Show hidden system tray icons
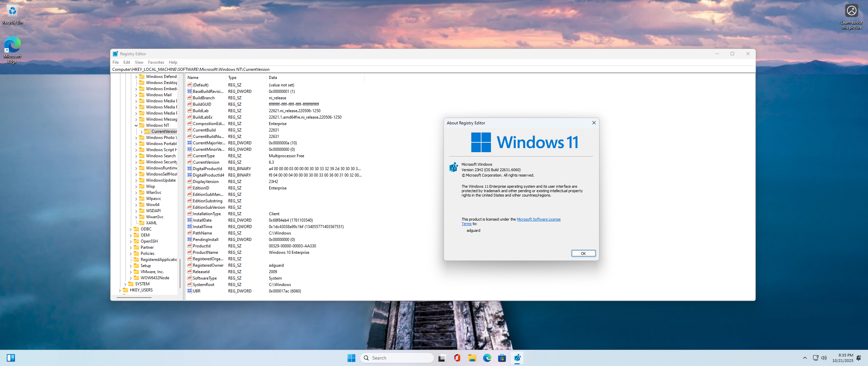This screenshot has width=868, height=366. tap(805, 358)
